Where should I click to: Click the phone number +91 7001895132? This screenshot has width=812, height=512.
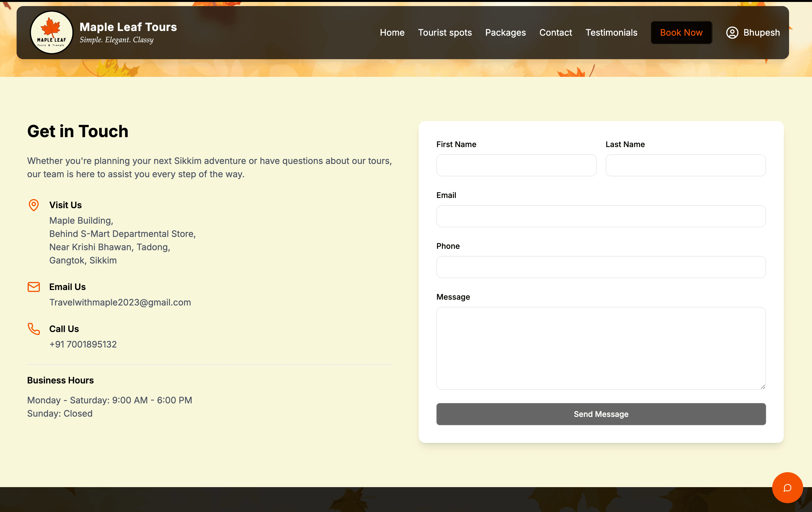pyautogui.click(x=83, y=344)
